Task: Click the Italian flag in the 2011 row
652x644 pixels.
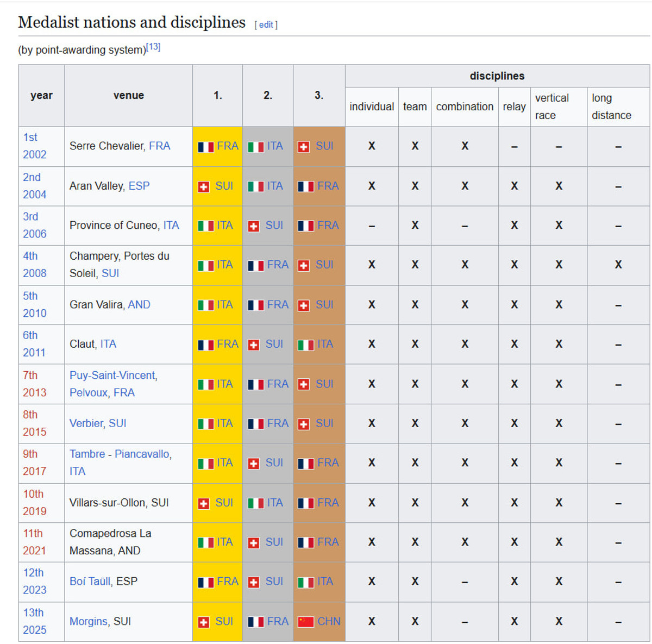Action: coord(306,345)
